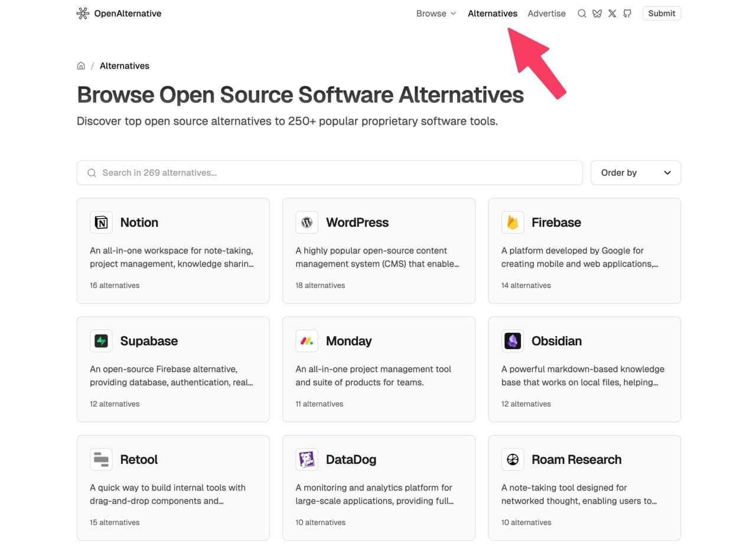
Task: Click the OpenAlternative brand name link
Action: pyautogui.click(x=128, y=13)
